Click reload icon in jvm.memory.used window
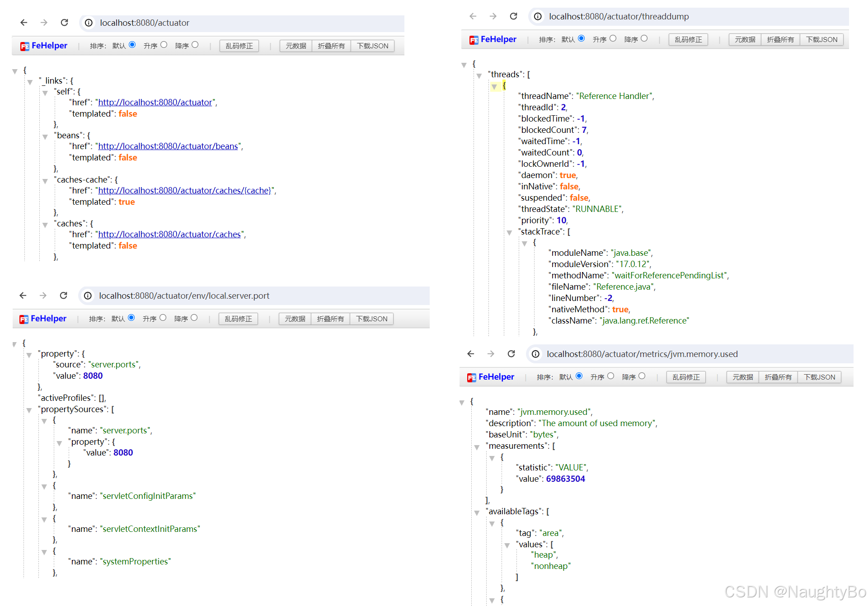The image size is (868, 606). click(x=511, y=354)
